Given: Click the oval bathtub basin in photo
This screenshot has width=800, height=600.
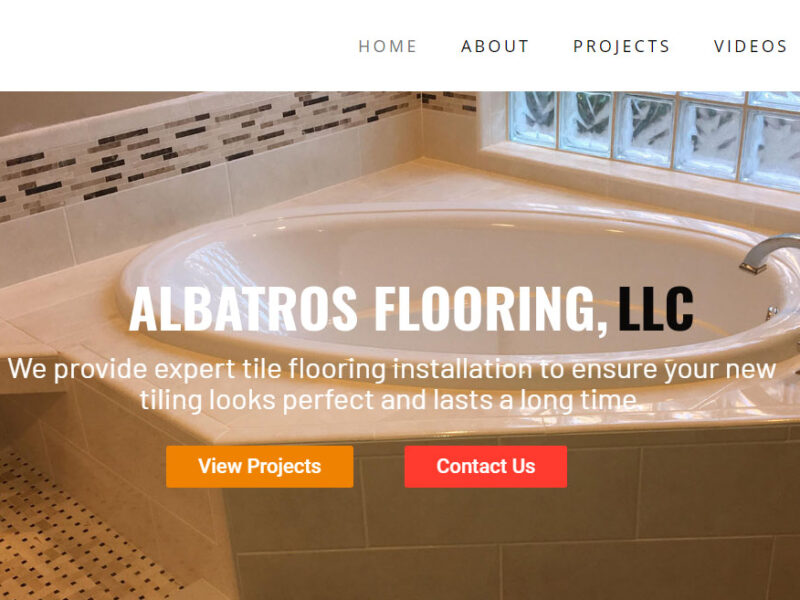Looking at the screenshot, I should tap(459, 276).
